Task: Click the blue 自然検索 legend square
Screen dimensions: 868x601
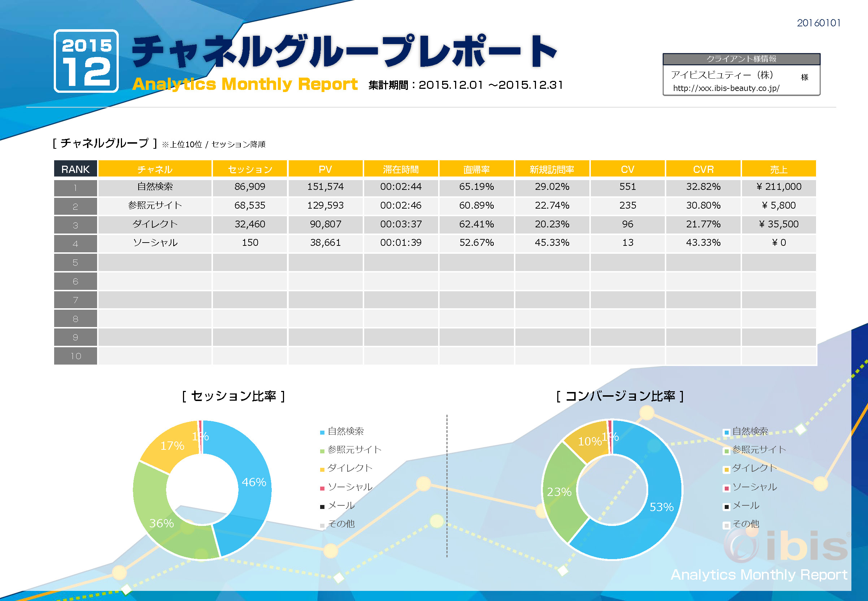Action: (x=322, y=432)
